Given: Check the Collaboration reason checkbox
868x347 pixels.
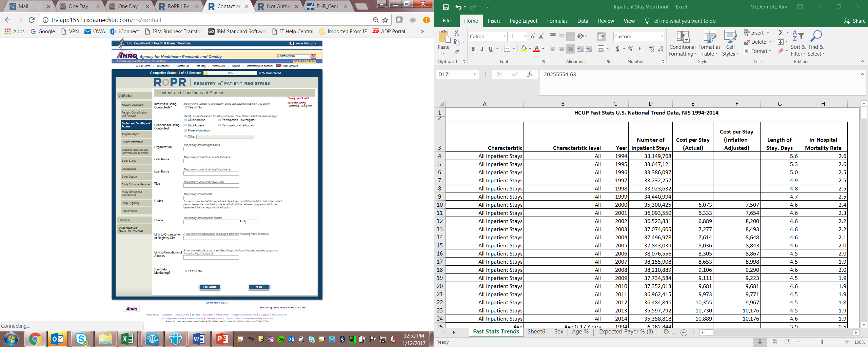Looking at the screenshot, I should 185,120.
